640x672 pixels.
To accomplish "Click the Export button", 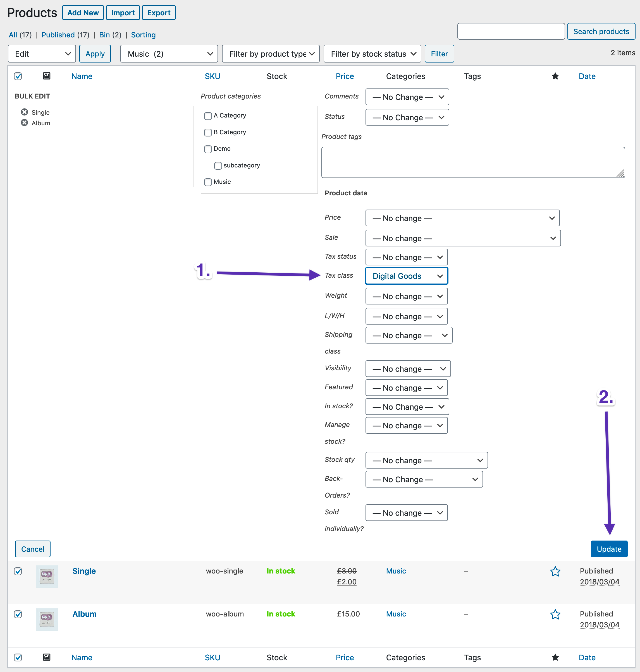I will 159,13.
